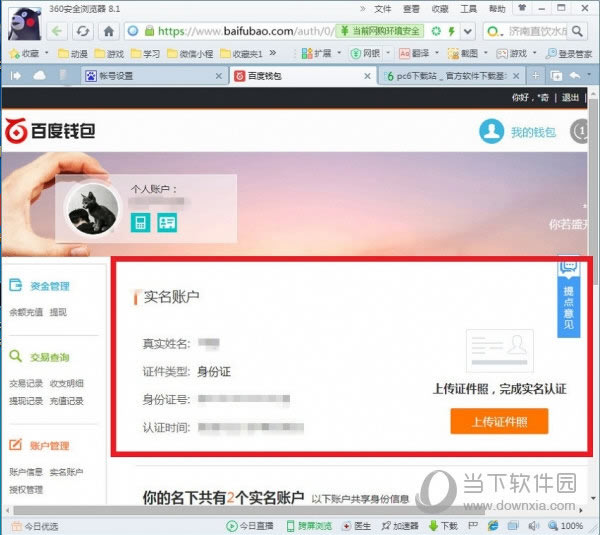Open the 下载 downloads manager
Screen dimensions: 600x535
tap(443, 526)
